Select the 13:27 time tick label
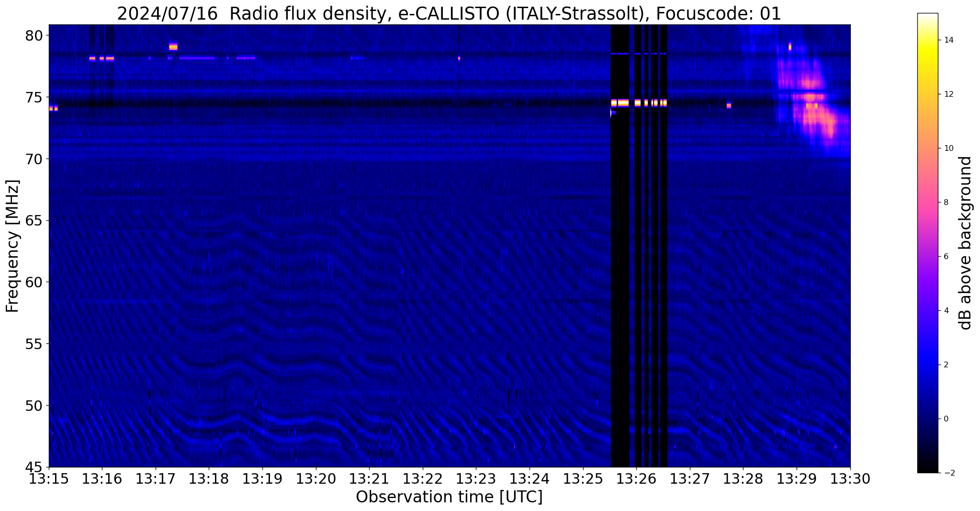The width and height of the screenshot is (980, 511). (x=690, y=478)
